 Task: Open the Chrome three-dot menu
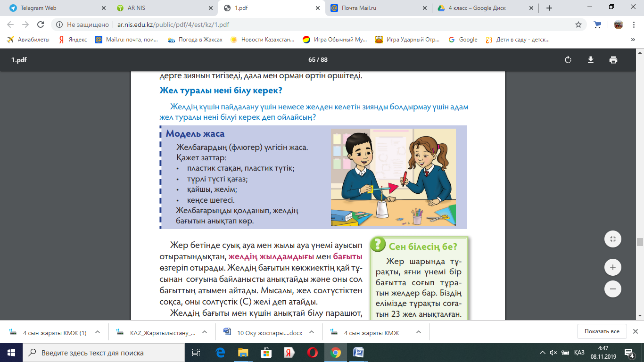point(634,25)
